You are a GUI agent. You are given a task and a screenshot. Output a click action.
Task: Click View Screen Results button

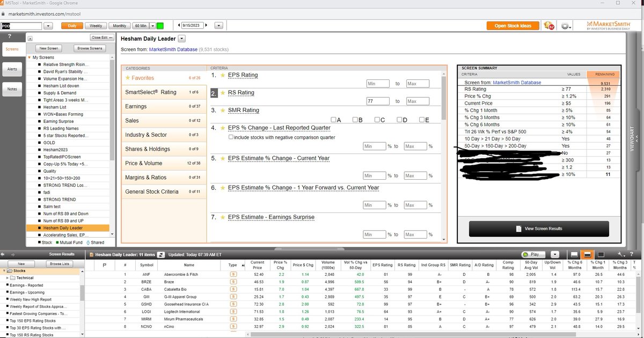point(539,229)
